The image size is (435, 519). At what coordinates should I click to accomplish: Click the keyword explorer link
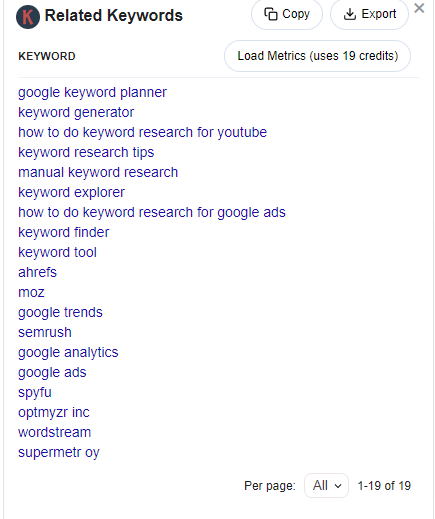tap(71, 193)
